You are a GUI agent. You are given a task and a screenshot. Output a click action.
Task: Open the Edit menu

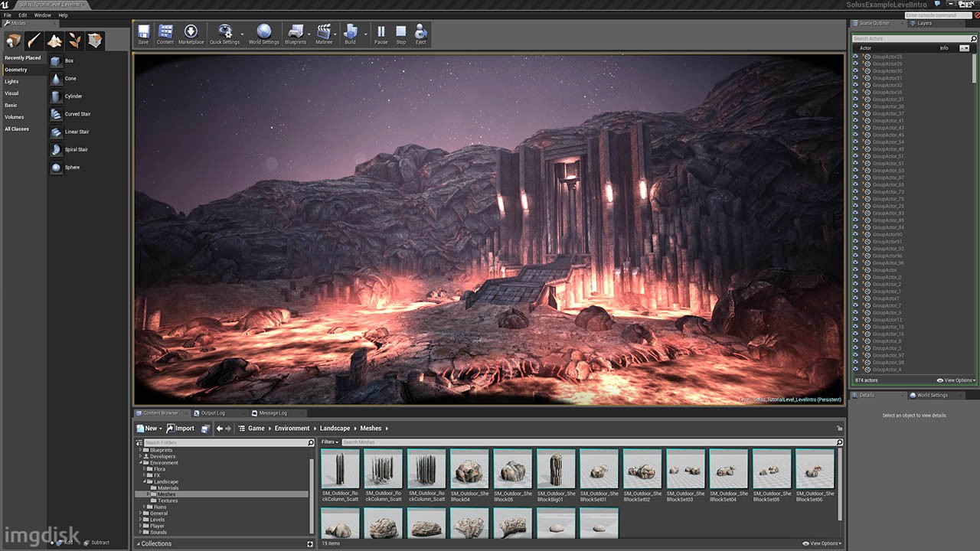(x=23, y=15)
